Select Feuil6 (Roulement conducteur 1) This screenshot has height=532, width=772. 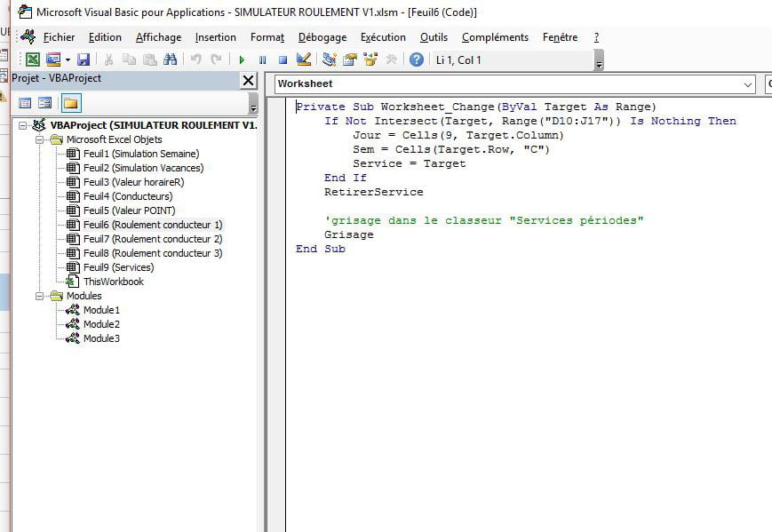[153, 225]
